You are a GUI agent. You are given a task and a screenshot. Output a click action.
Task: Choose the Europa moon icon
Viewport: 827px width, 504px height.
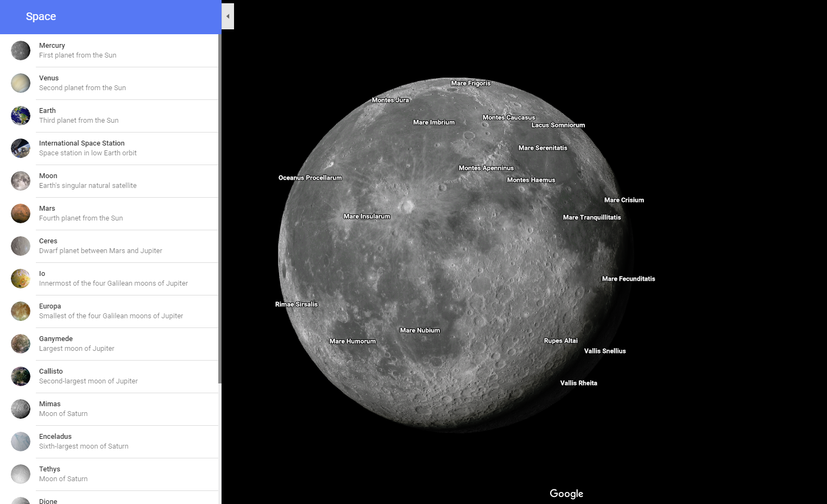(x=21, y=311)
